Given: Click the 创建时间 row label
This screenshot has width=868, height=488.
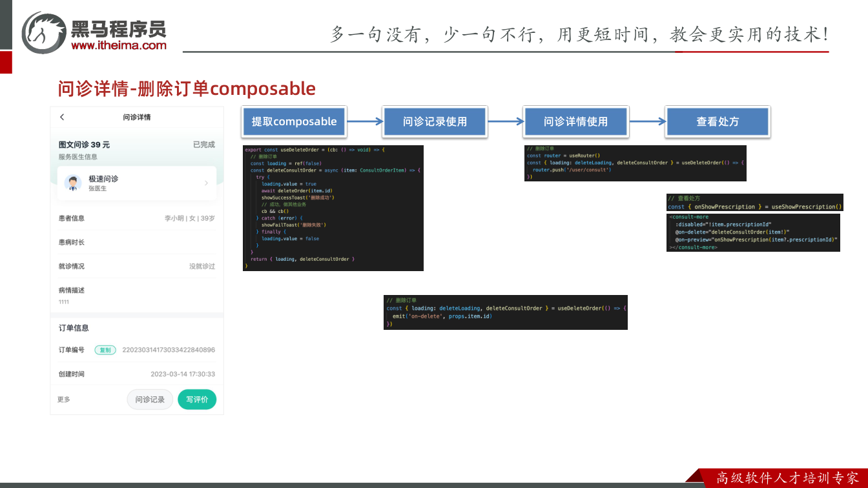Looking at the screenshot, I should click(71, 374).
